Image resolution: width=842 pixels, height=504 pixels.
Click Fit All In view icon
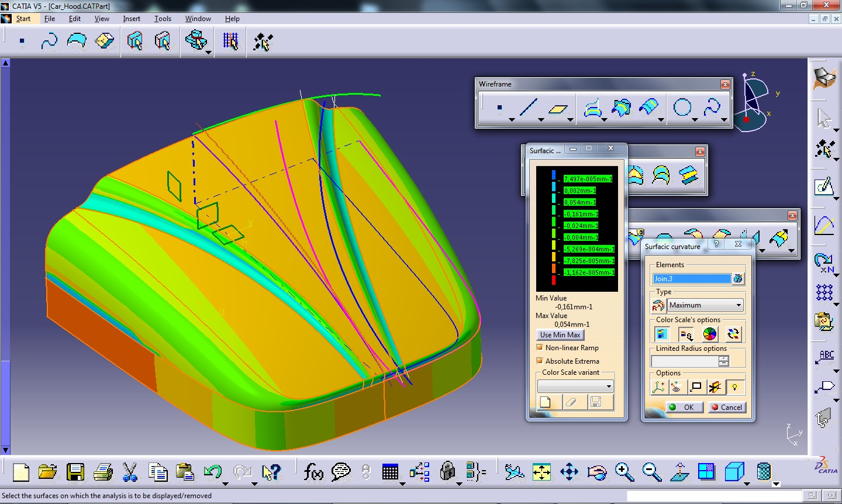[x=541, y=471]
